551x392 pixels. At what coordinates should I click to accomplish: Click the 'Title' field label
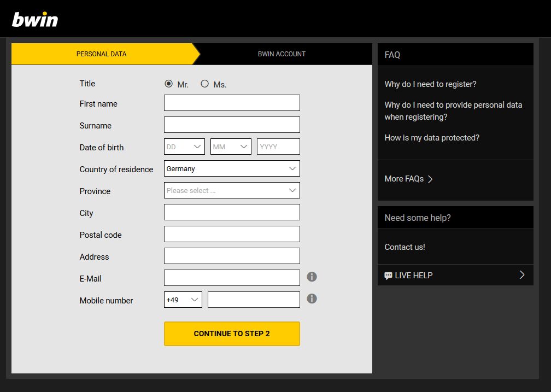coord(87,83)
